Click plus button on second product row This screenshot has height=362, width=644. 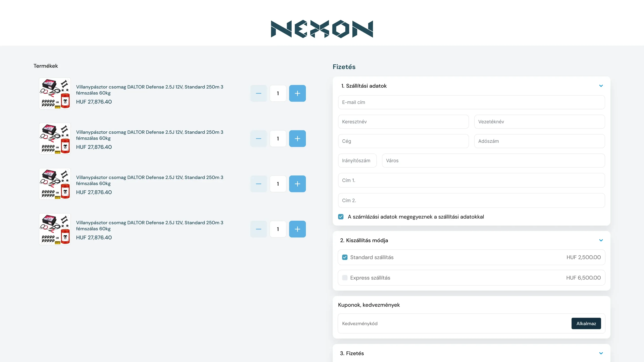(297, 138)
